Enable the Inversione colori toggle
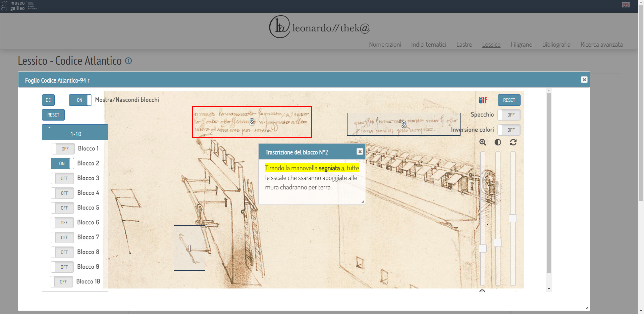 click(x=509, y=130)
